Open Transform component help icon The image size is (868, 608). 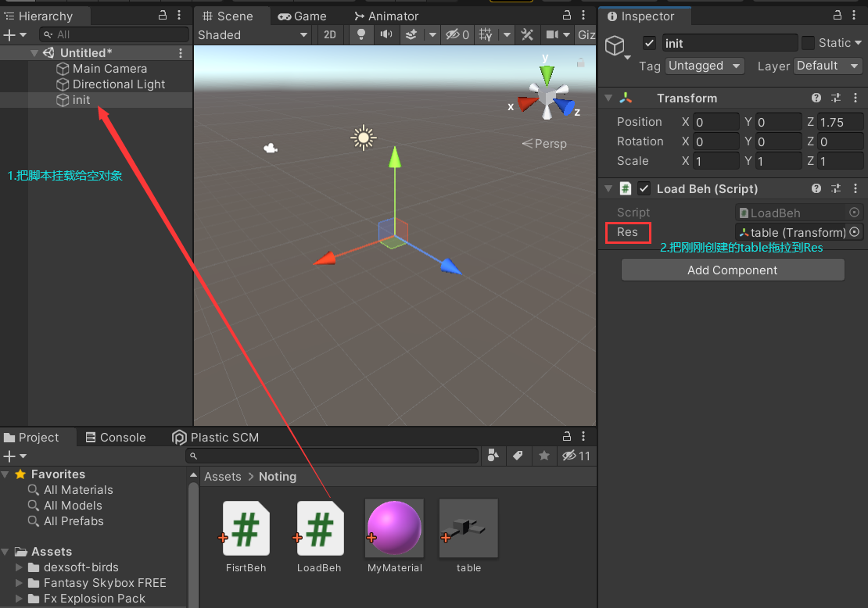tap(816, 98)
